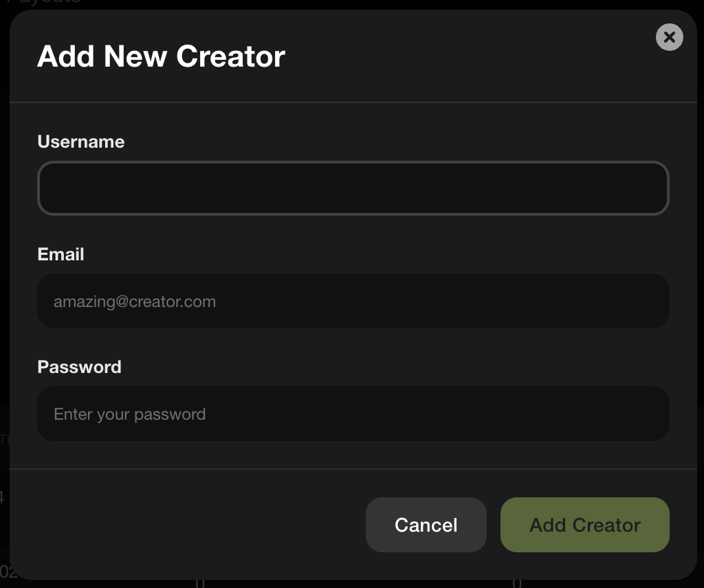Place cursor in the empty outlined Username box
This screenshot has height=588, width=704.
point(353,188)
